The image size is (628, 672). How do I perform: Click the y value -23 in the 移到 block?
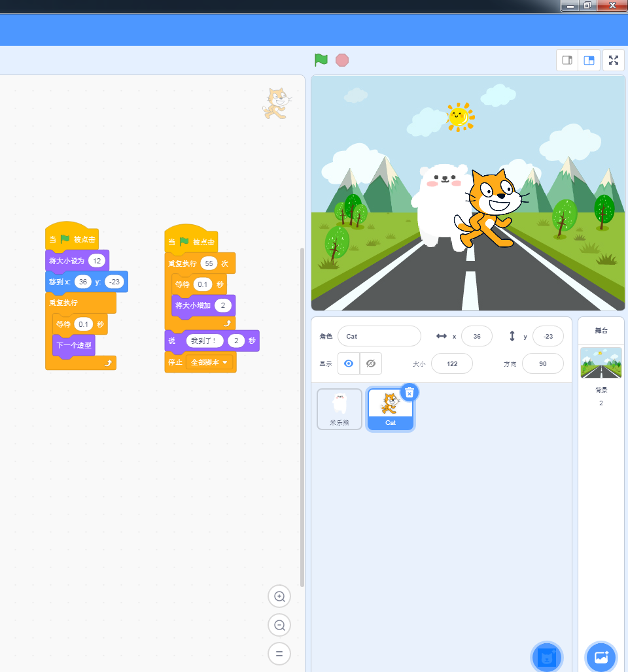pos(114,282)
